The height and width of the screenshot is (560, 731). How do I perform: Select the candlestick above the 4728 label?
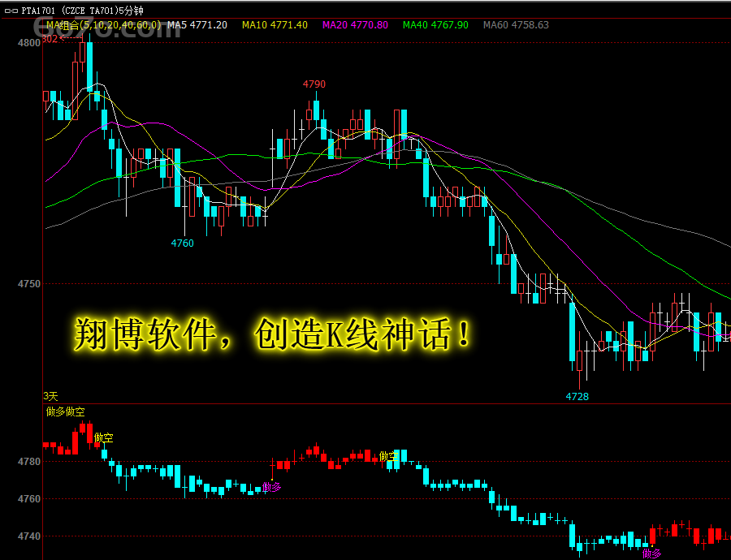pos(579,360)
